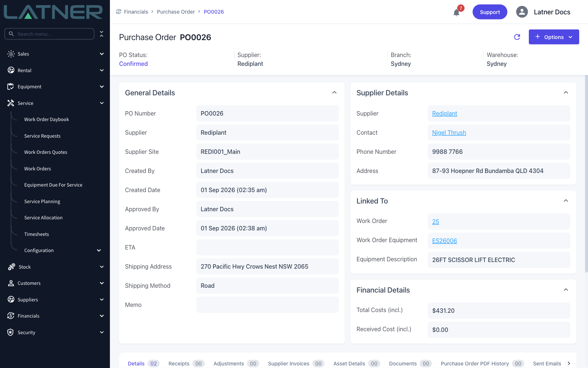Collapse the Linked To panel
The image size is (588, 368).
click(x=566, y=201)
